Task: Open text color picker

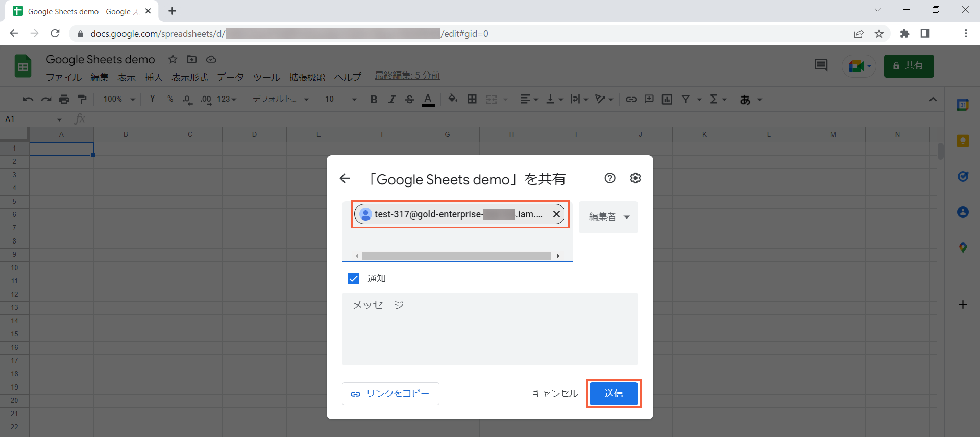Action: point(428,100)
